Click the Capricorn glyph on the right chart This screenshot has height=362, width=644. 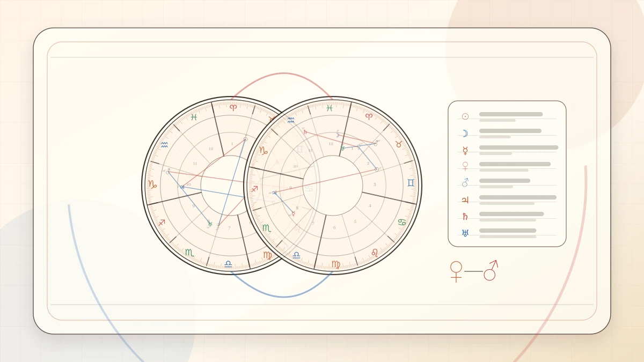(264, 151)
